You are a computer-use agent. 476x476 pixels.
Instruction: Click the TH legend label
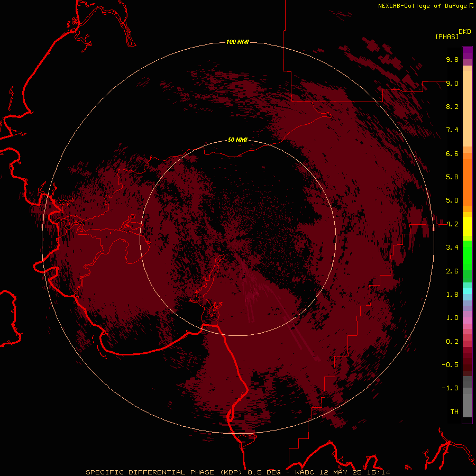pyautogui.click(x=454, y=412)
